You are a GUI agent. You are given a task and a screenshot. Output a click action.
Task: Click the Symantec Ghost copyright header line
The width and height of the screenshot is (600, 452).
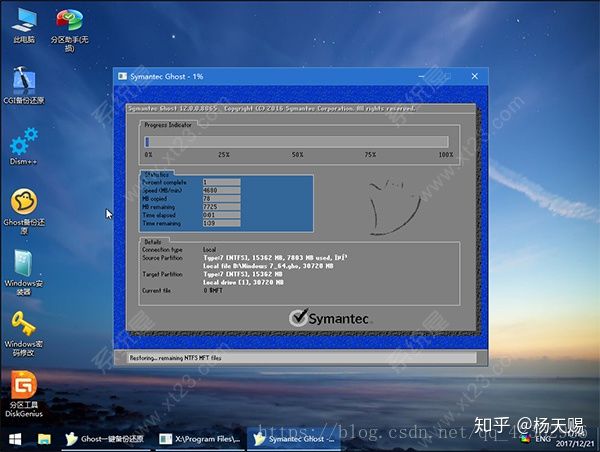click(x=271, y=109)
